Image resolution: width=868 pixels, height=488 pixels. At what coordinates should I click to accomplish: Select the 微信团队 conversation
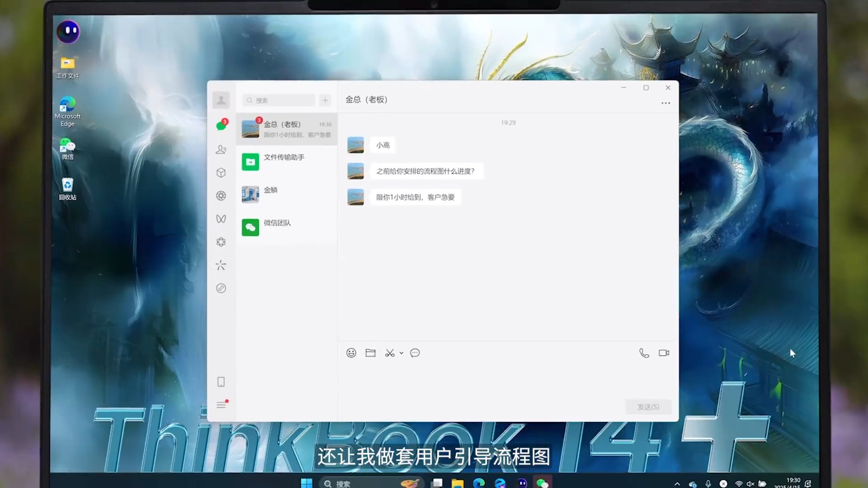point(286,227)
